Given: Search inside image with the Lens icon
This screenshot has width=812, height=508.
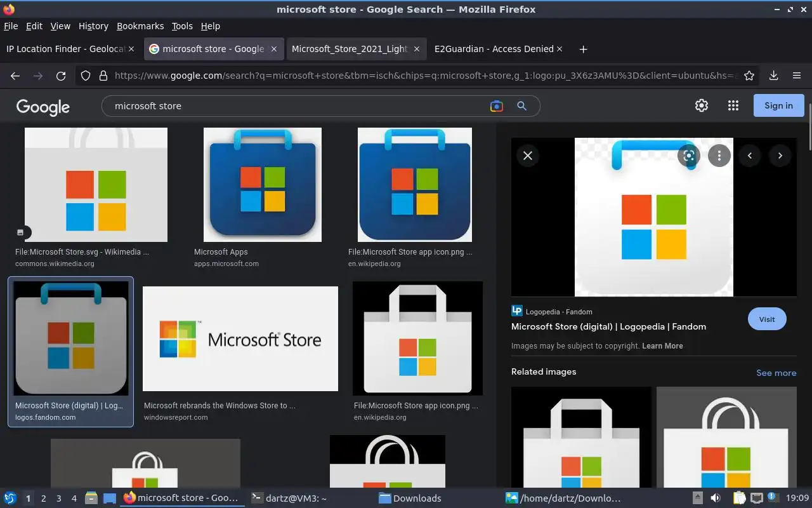Looking at the screenshot, I should point(688,156).
